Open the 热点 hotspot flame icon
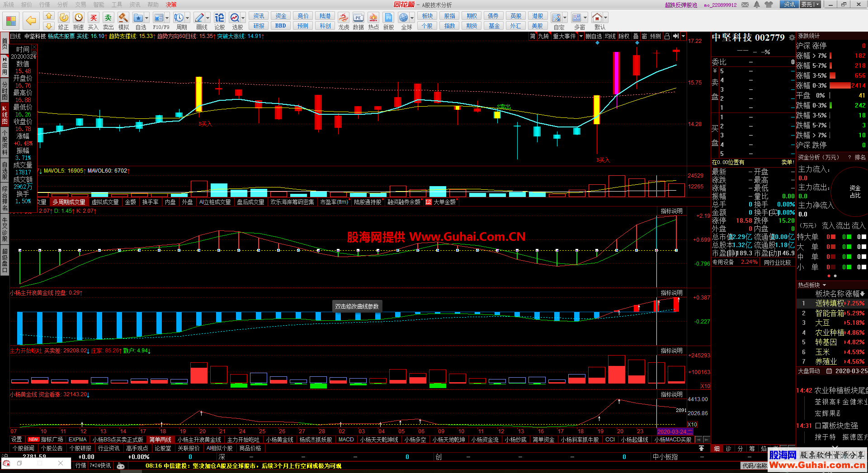Viewport: 868px width, 473px height. [x=373, y=18]
